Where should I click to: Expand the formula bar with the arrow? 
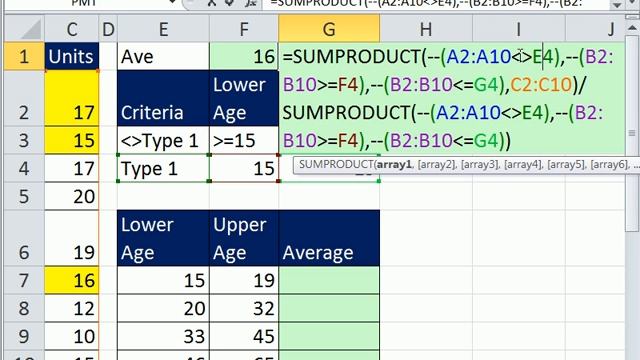point(617,4)
